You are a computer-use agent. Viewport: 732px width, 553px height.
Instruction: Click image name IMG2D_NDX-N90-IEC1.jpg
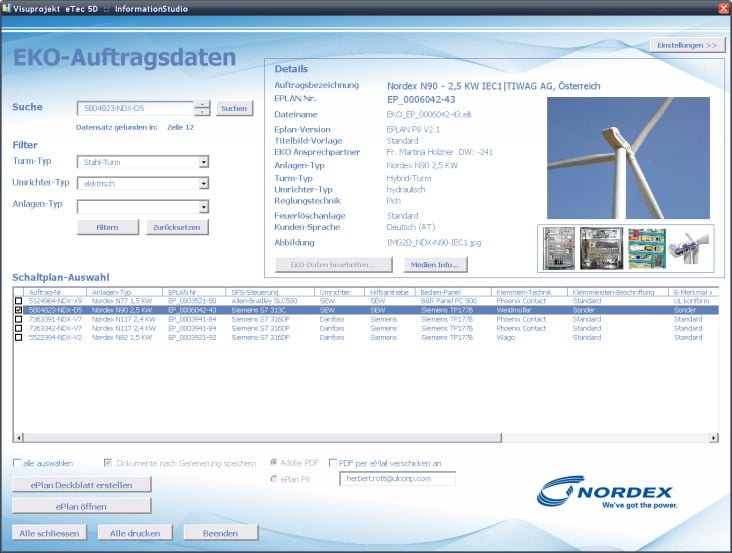[x=434, y=243]
